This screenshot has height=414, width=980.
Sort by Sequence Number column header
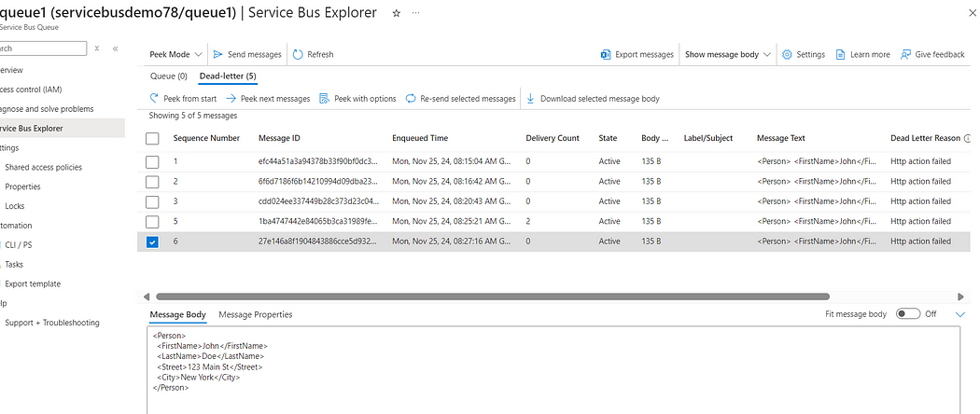click(206, 138)
